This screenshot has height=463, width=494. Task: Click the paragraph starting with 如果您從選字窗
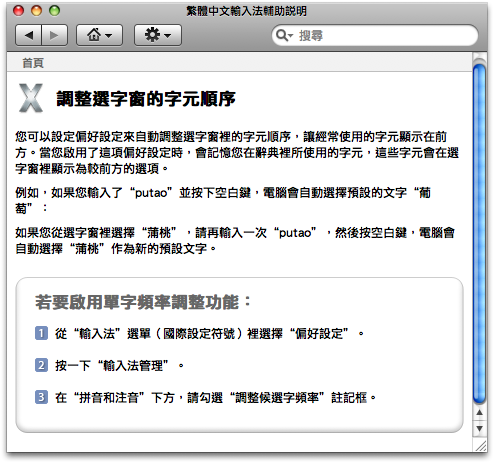(x=235, y=240)
